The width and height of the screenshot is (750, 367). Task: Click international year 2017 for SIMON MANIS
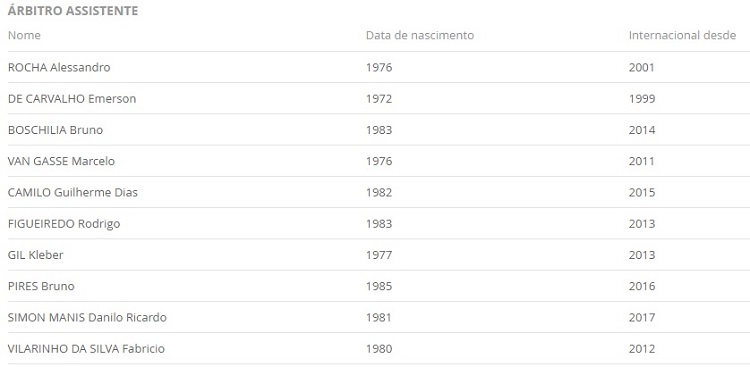[x=642, y=317]
